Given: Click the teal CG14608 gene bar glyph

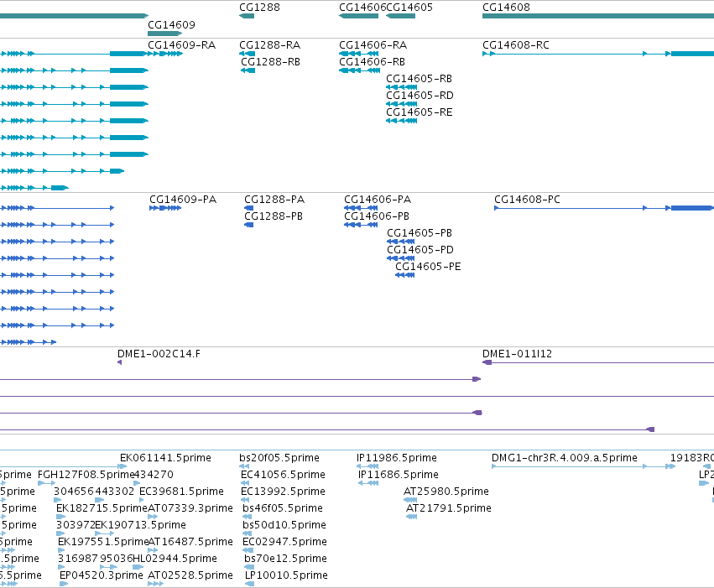Looking at the screenshot, I should click(598, 16).
